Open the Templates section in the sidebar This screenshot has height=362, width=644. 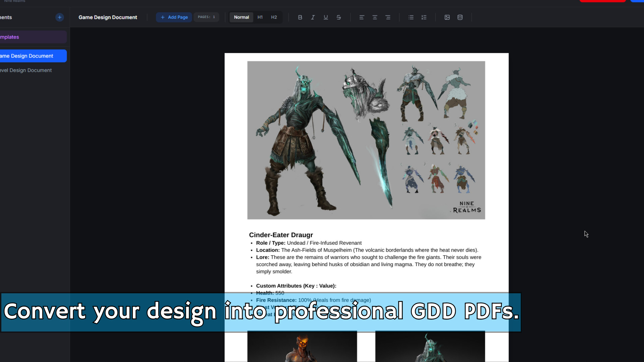click(x=33, y=37)
